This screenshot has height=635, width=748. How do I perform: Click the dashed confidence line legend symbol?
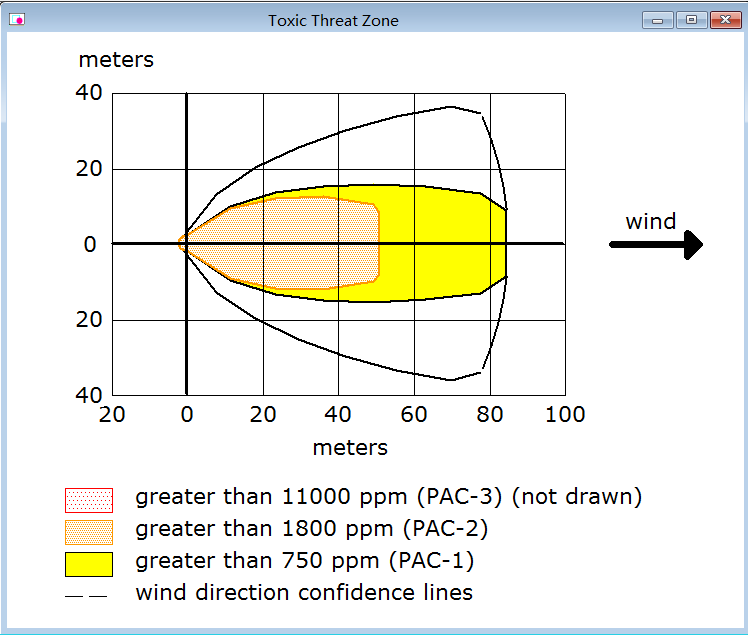coord(86,596)
